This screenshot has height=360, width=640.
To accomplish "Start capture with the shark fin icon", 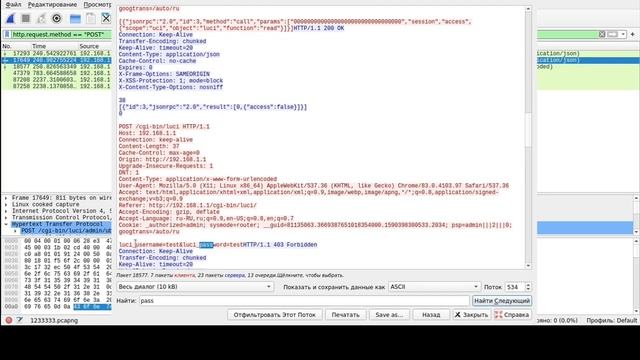I will point(10,18).
